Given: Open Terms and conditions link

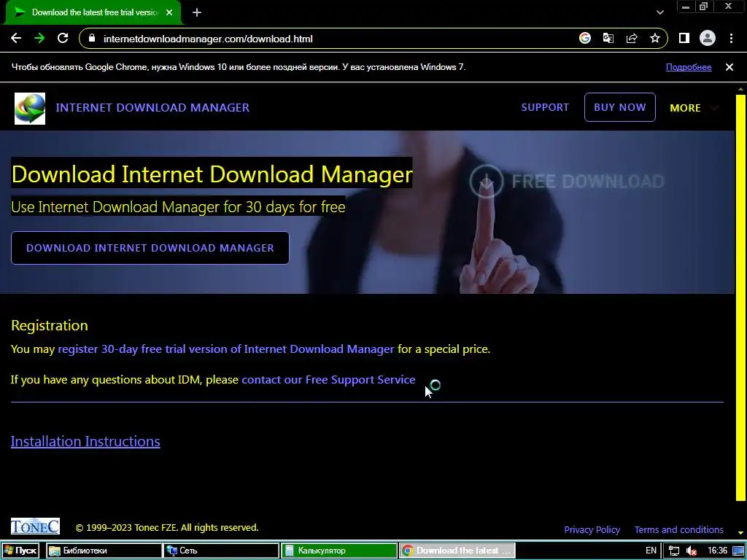Looking at the screenshot, I should [x=678, y=529].
